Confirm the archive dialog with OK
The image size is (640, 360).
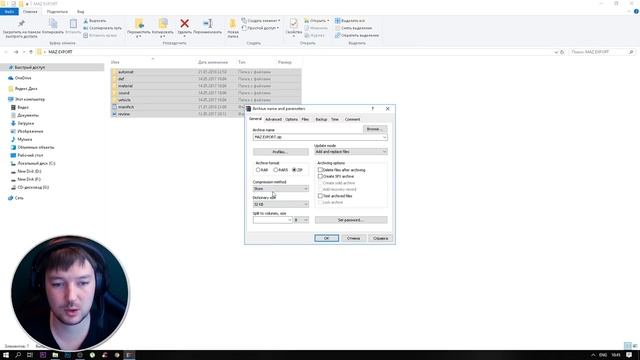327,238
